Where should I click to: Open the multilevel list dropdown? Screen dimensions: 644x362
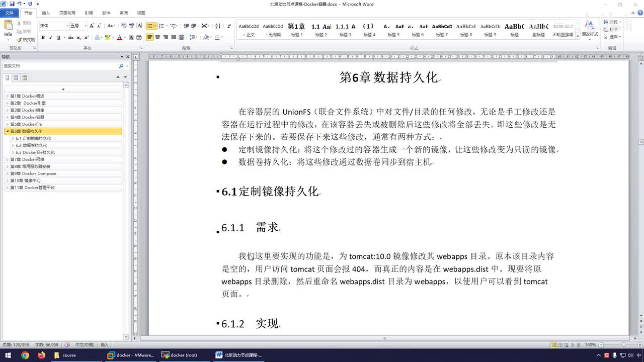pyautogui.click(x=174, y=26)
